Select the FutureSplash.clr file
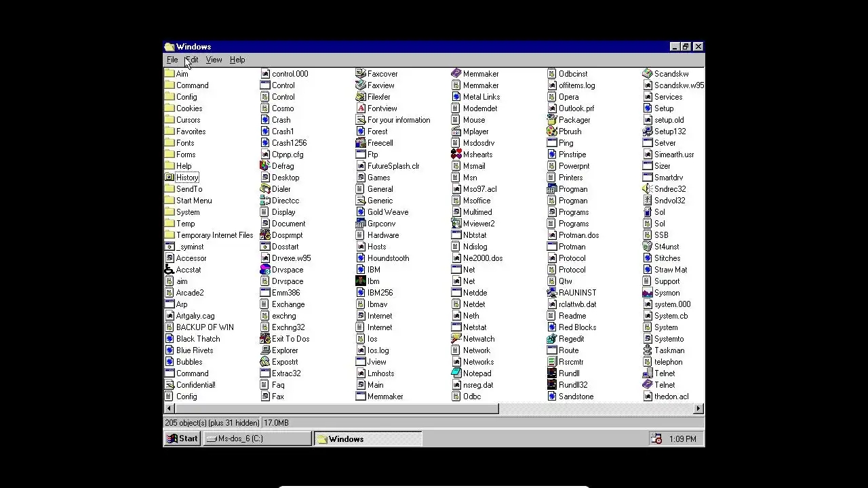This screenshot has width=868, height=488. tap(388, 166)
